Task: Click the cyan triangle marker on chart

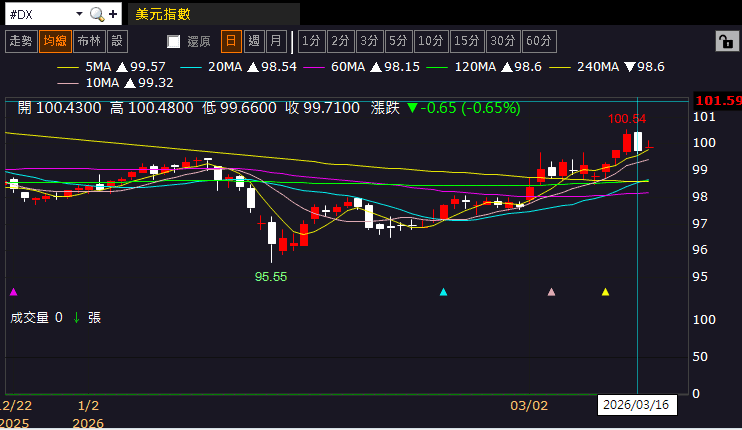Action: (444, 292)
